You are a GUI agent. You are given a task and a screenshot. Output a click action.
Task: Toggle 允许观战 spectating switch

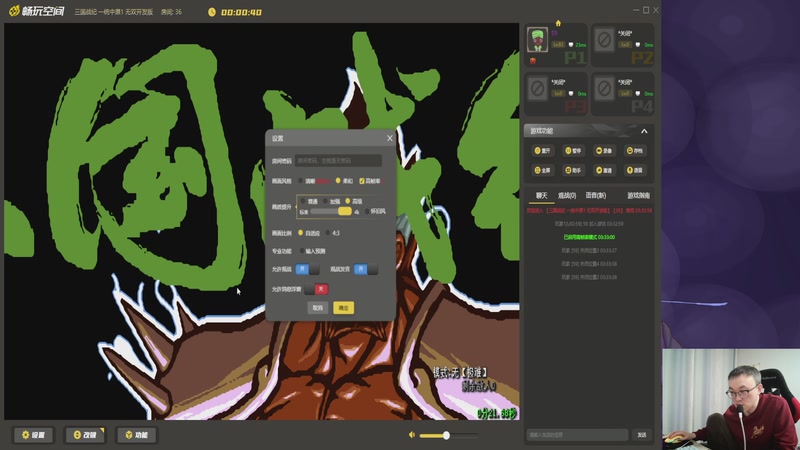[308, 269]
